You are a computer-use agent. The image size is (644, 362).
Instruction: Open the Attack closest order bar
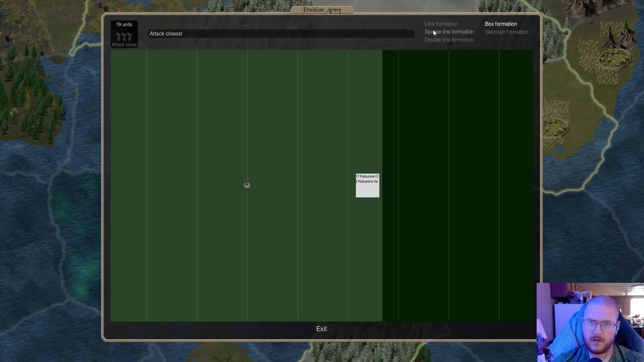[281, 34]
